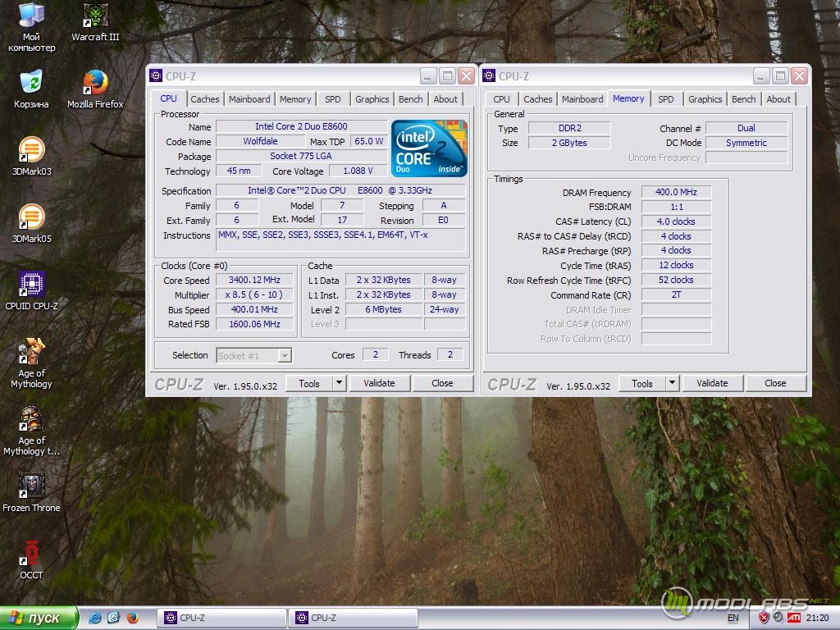
Task: Click the 21:20 taskbar clock
Action: point(818,618)
